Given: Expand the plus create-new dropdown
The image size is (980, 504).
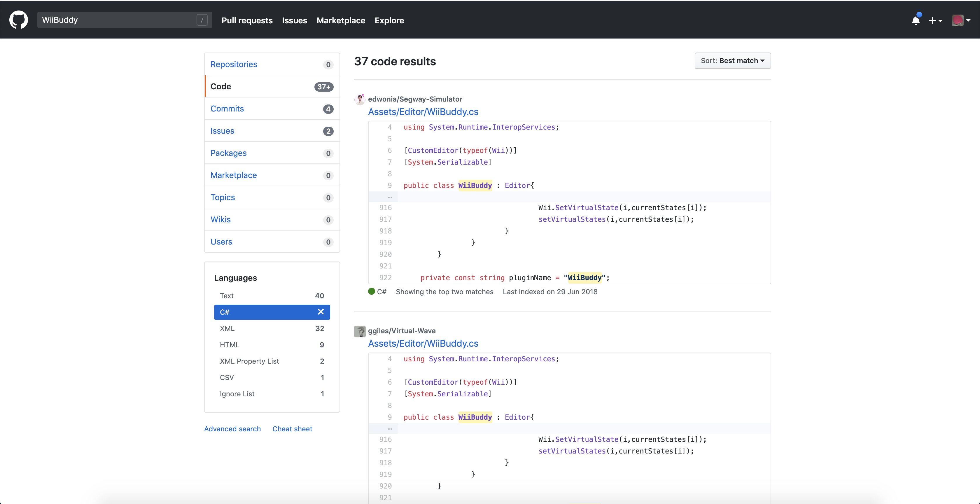Looking at the screenshot, I should [x=935, y=20].
